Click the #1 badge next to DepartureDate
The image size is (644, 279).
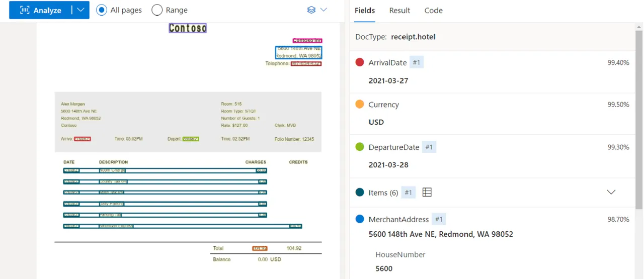(x=429, y=147)
